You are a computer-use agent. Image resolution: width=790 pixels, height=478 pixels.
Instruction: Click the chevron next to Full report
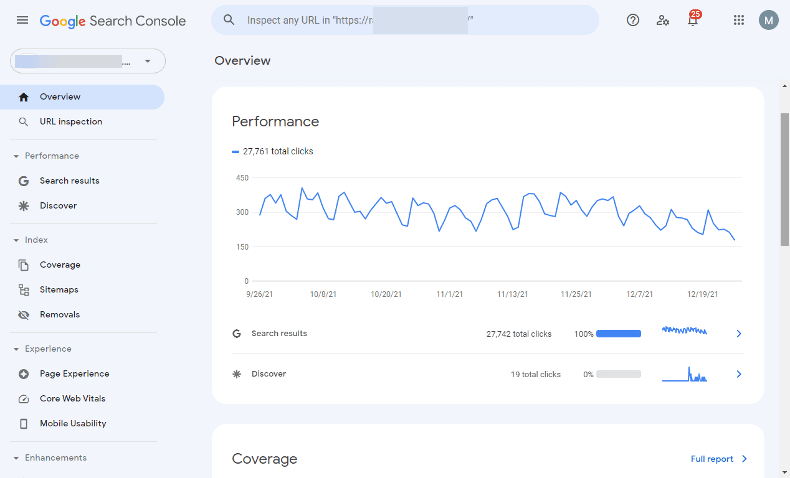click(x=744, y=459)
